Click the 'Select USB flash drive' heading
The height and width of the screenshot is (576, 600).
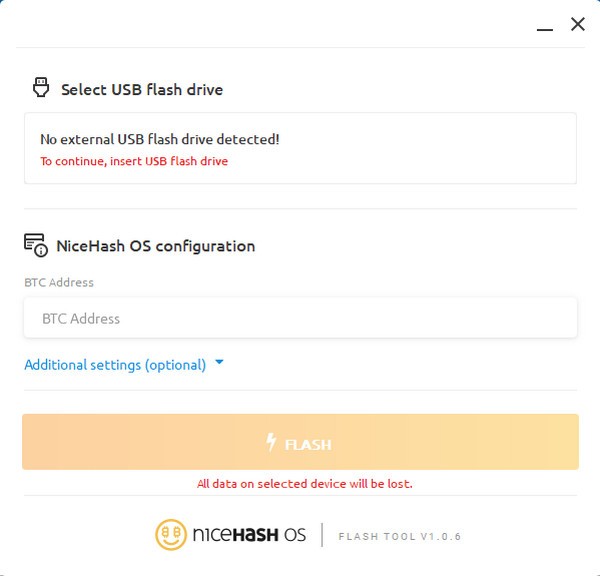[142, 90]
